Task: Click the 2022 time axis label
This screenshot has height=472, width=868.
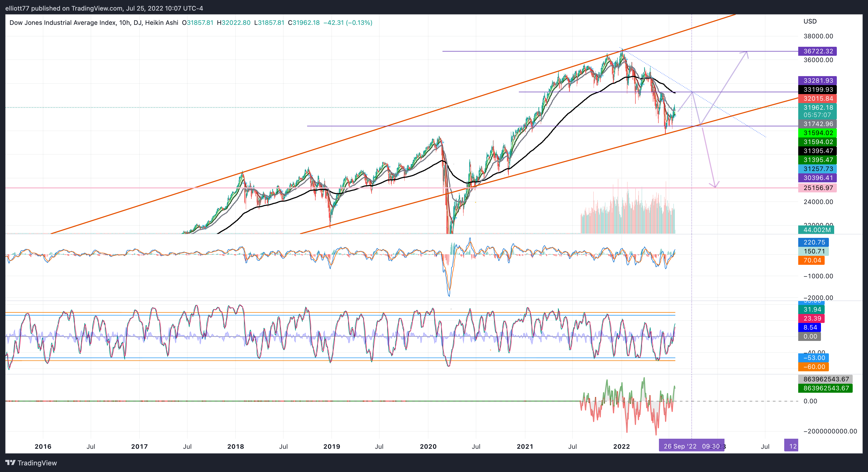Action: (621, 446)
